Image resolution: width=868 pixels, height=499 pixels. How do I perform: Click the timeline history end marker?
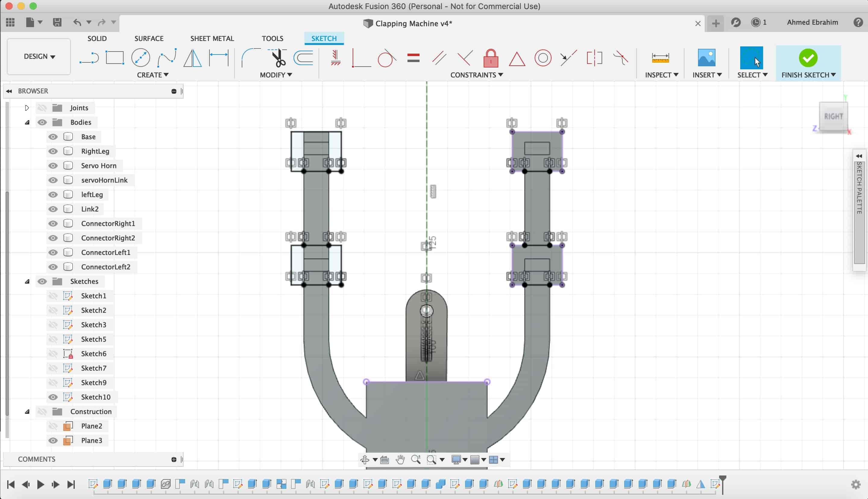pos(723,484)
